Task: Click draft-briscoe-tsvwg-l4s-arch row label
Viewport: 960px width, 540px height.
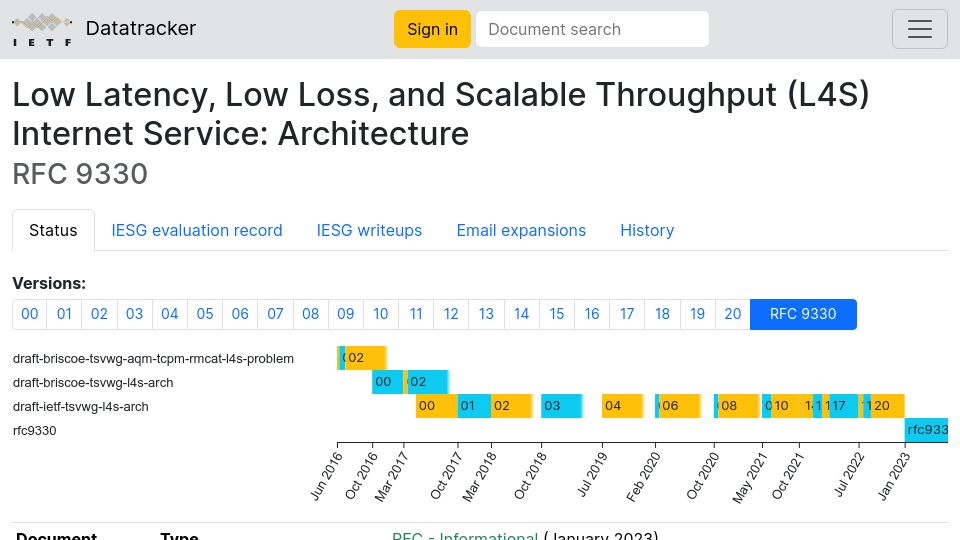Action: tap(93, 383)
